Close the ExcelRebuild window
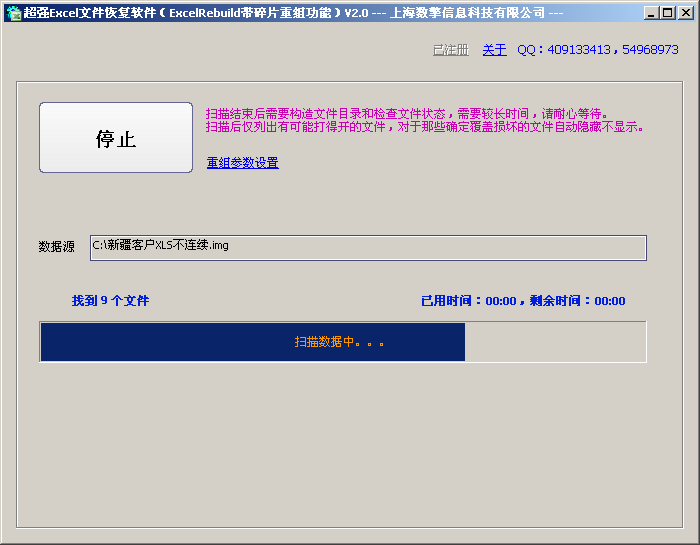The height and width of the screenshot is (545, 700). (x=685, y=13)
